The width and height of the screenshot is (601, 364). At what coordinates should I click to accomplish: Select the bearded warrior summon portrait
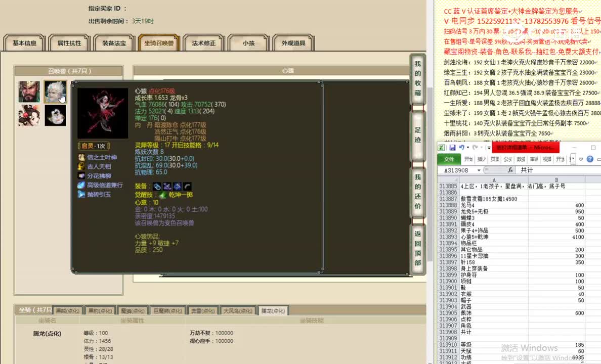29,92
